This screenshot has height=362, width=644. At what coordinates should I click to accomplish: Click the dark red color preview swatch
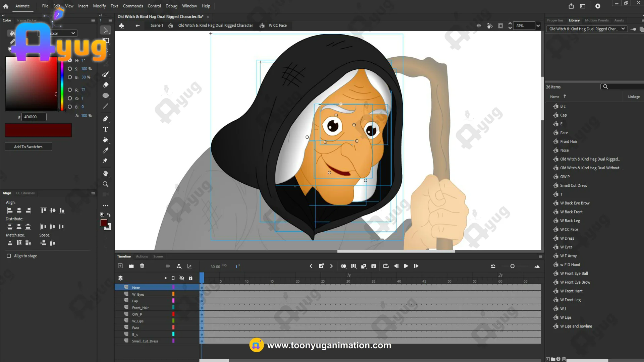pos(38,130)
